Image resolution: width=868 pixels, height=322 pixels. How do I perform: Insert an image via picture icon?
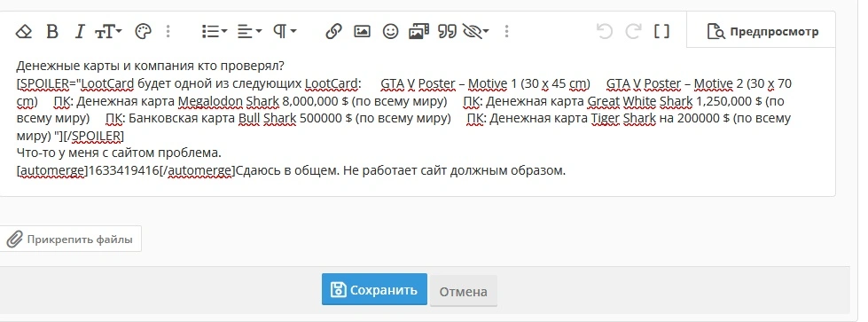(362, 32)
